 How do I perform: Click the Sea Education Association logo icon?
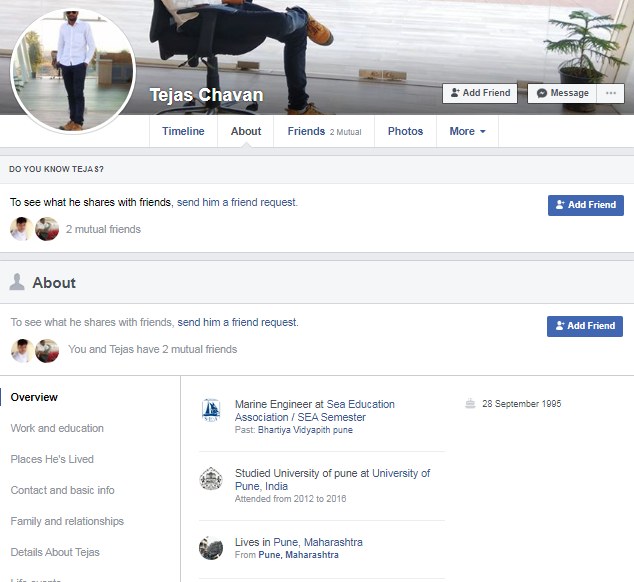click(x=210, y=409)
